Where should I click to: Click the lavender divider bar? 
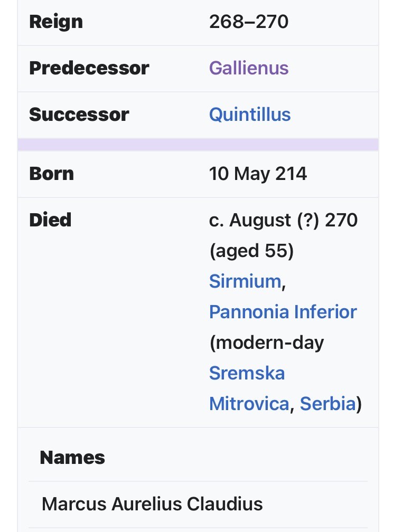198,145
